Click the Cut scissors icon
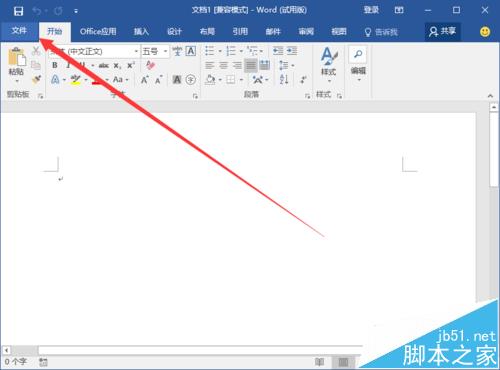Screen dimensions: 500x370 [36, 51]
